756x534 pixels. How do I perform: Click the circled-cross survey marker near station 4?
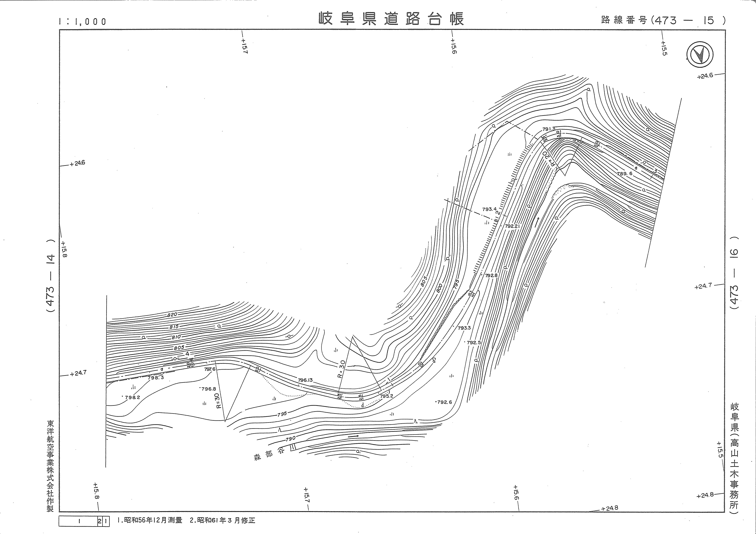click(x=192, y=365)
